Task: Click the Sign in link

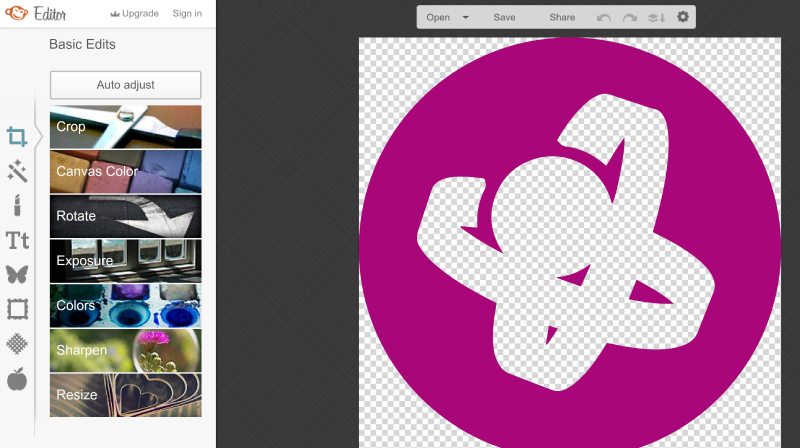Action: click(x=187, y=14)
